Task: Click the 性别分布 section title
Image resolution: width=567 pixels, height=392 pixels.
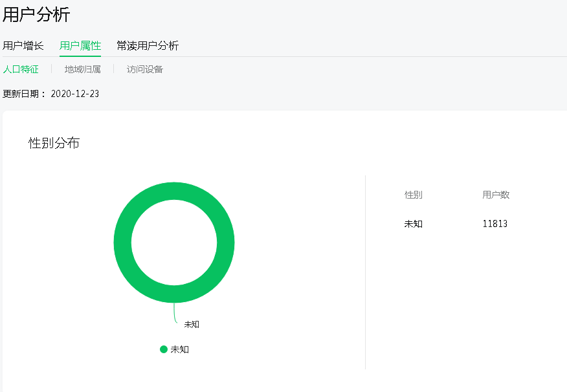Action: click(54, 143)
